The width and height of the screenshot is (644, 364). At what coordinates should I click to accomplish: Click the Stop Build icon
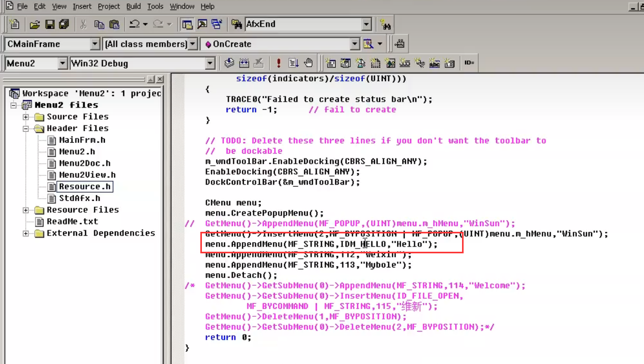coord(259,63)
